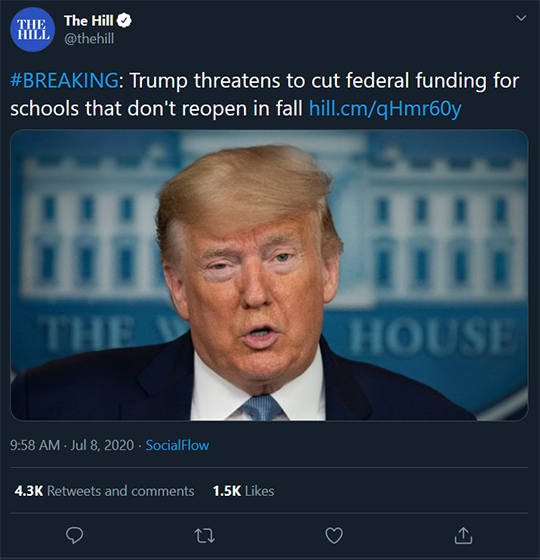This screenshot has width=540, height=560.
Task: Open The Hill display name profile
Action: (x=89, y=21)
